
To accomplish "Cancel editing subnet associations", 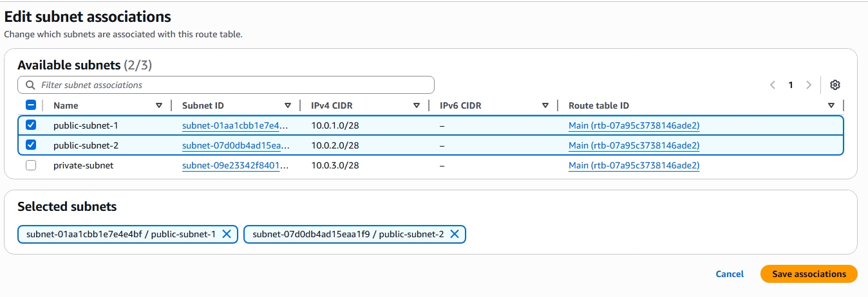I will point(730,274).
